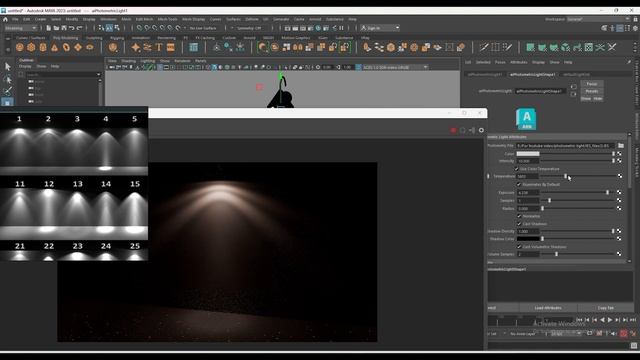Switch to the Rigging shelf tab
The image size is (640, 360).
pyautogui.click(x=117, y=38)
